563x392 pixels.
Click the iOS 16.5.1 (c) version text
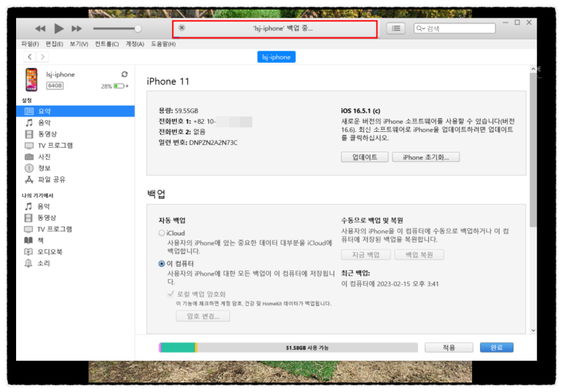[360, 111]
